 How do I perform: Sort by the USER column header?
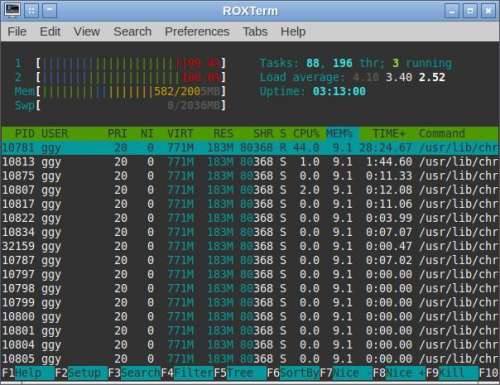55,134
